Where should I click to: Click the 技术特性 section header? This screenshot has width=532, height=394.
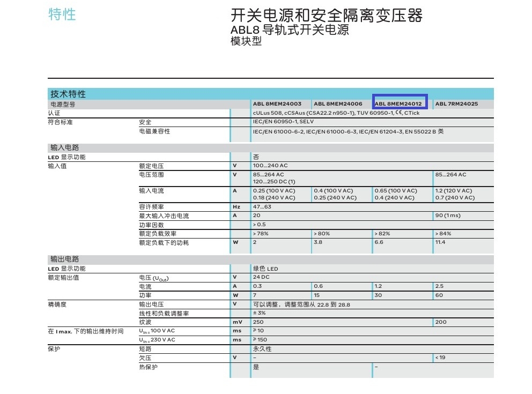point(68,94)
